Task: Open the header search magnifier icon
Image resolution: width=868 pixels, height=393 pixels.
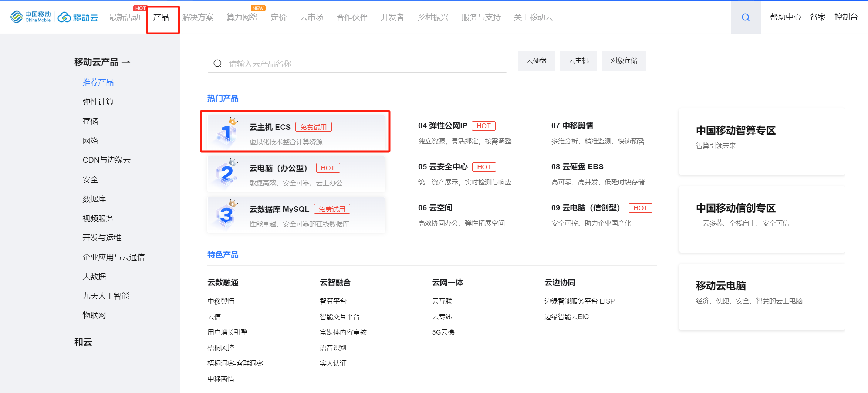Action: pos(746,17)
